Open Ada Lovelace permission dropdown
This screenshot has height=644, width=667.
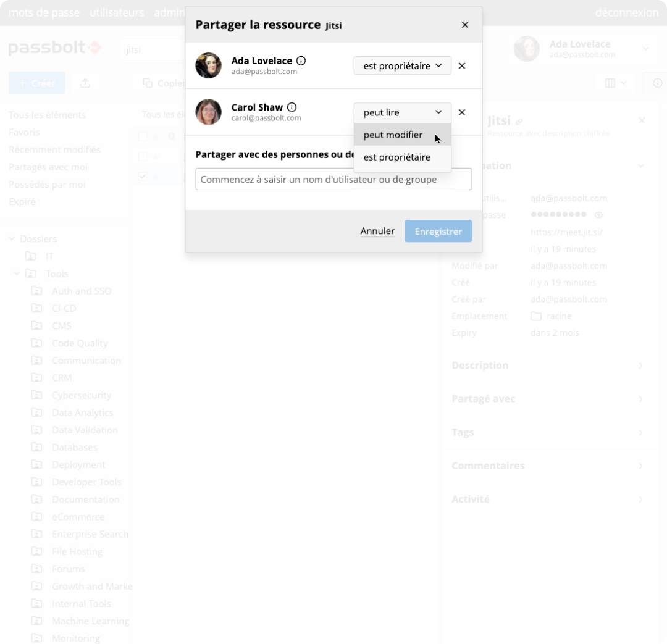[x=403, y=66]
